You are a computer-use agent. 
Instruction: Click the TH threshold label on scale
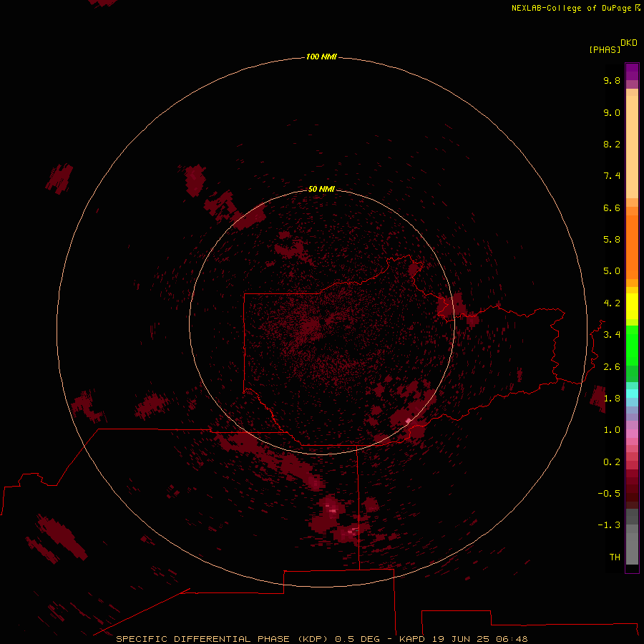click(615, 557)
